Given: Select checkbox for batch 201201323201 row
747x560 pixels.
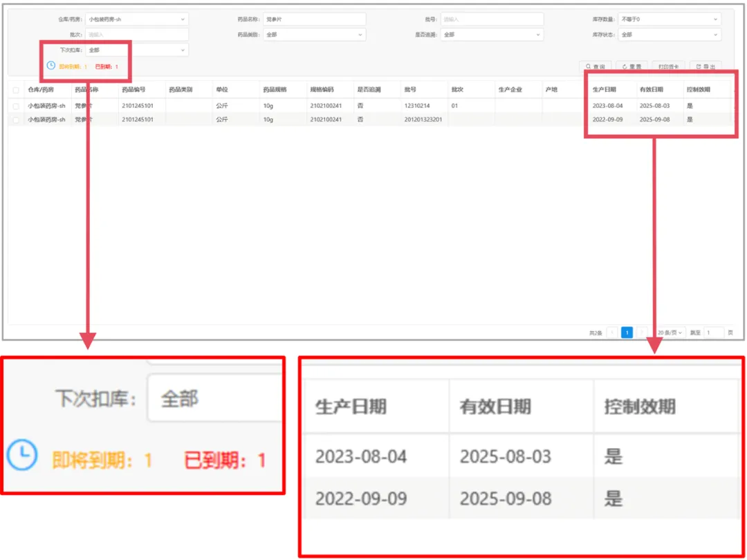Looking at the screenshot, I should [x=16, y=120].
